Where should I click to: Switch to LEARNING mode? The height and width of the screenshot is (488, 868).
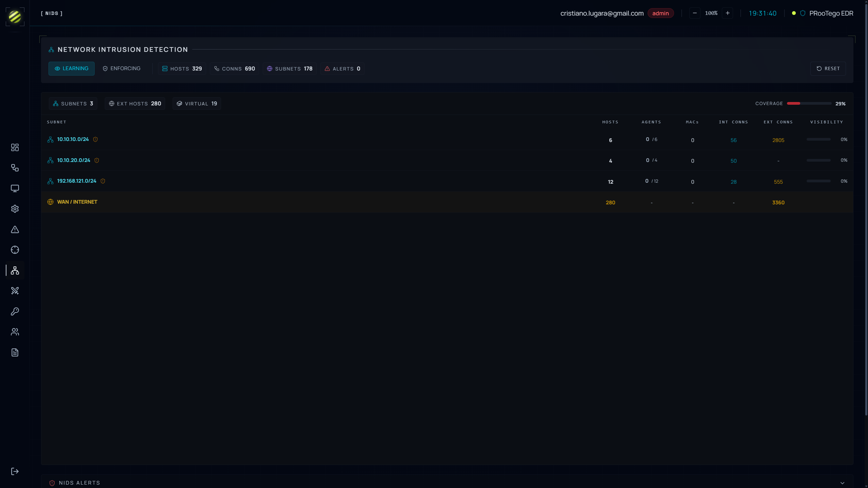tap(72, 68)
